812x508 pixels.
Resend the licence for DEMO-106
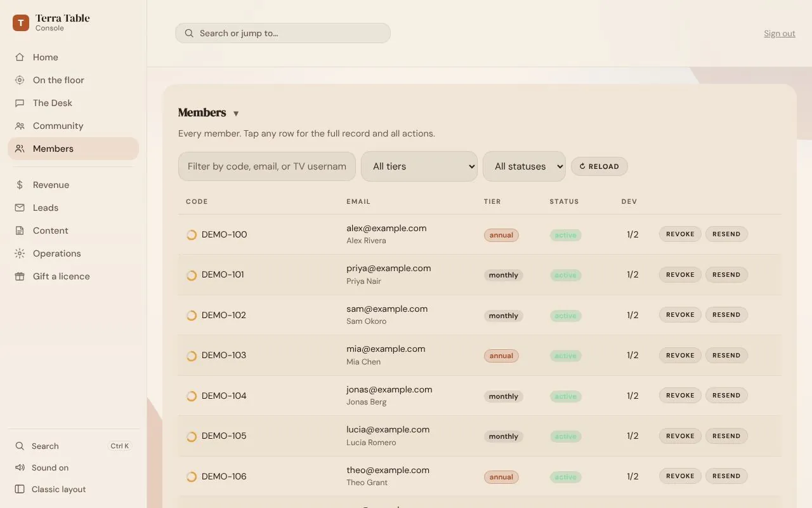point(726,476)
